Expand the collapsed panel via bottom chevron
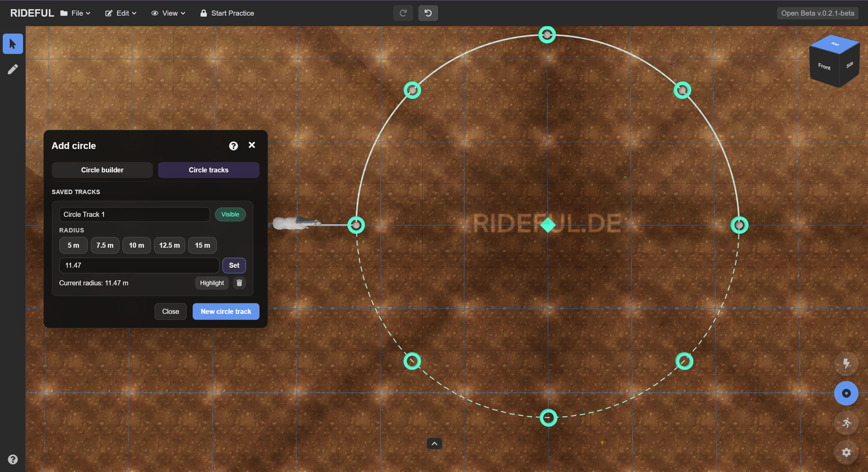 434,443
